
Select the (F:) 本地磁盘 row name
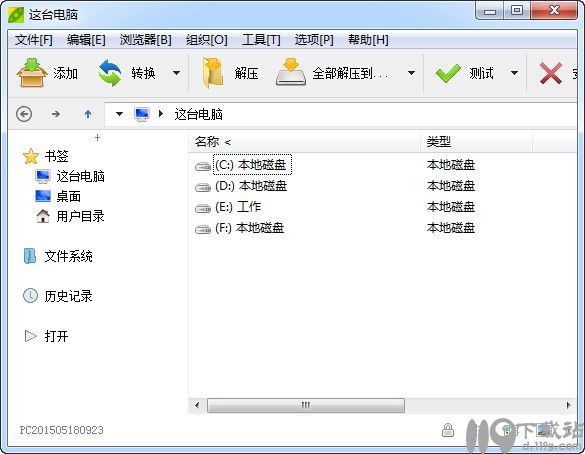tap(250, 228)
